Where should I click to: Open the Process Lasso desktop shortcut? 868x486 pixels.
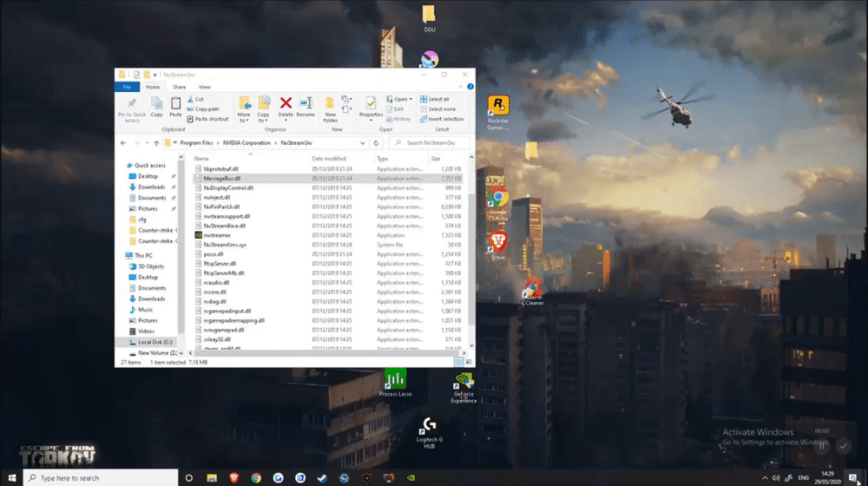coord(395,383)
